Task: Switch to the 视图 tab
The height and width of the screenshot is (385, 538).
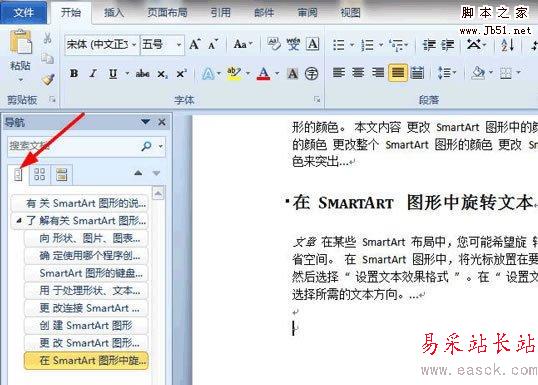Action: coord(350,13)
